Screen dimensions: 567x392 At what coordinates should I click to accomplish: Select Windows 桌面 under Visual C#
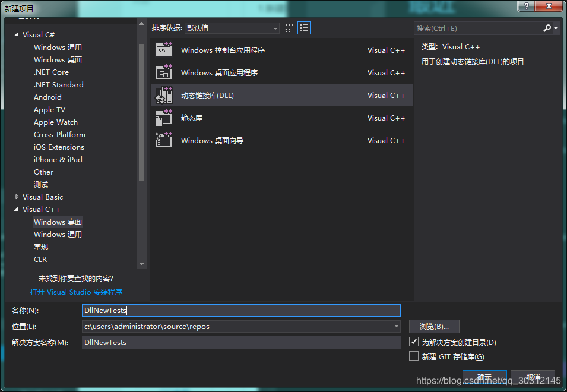[x=58, y=59]
